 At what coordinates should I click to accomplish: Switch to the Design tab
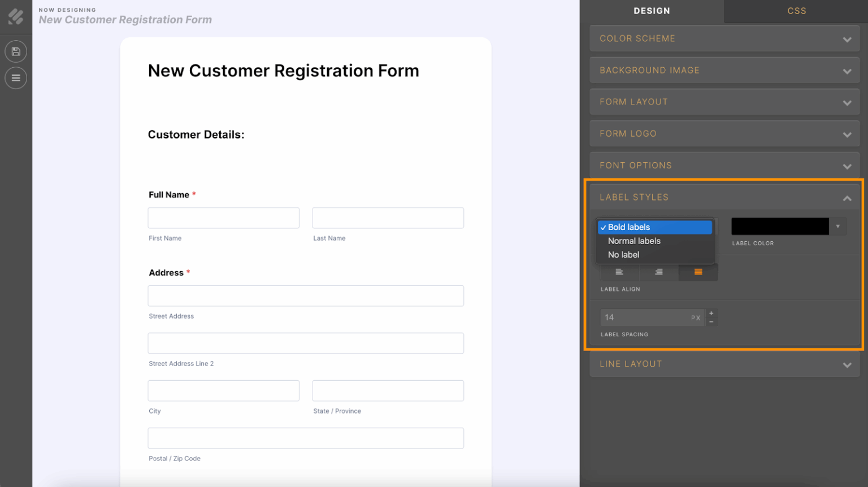(652, 10)
